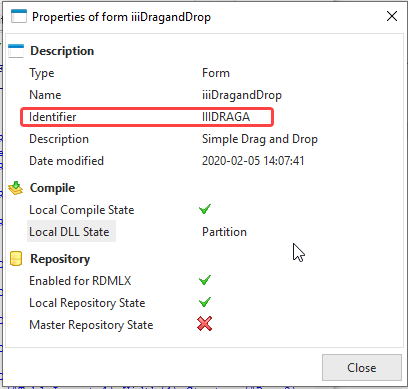The image size is (408, 389).
Task: Click the Identifier value IIIDRAGA
Action: (x=226, y=117)
